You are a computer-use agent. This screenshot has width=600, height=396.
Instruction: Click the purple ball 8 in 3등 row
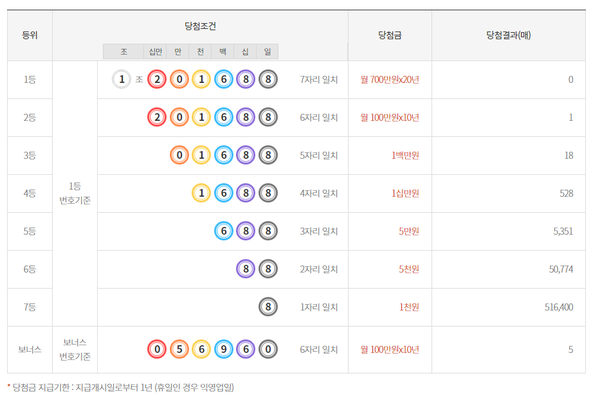tap(246, 155)
